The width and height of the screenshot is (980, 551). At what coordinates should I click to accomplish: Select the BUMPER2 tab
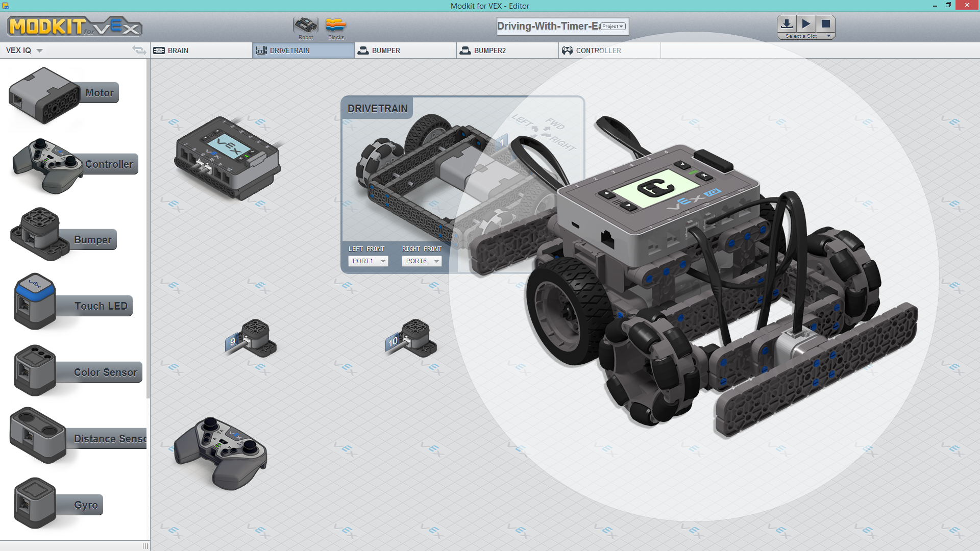coord(507,51)
